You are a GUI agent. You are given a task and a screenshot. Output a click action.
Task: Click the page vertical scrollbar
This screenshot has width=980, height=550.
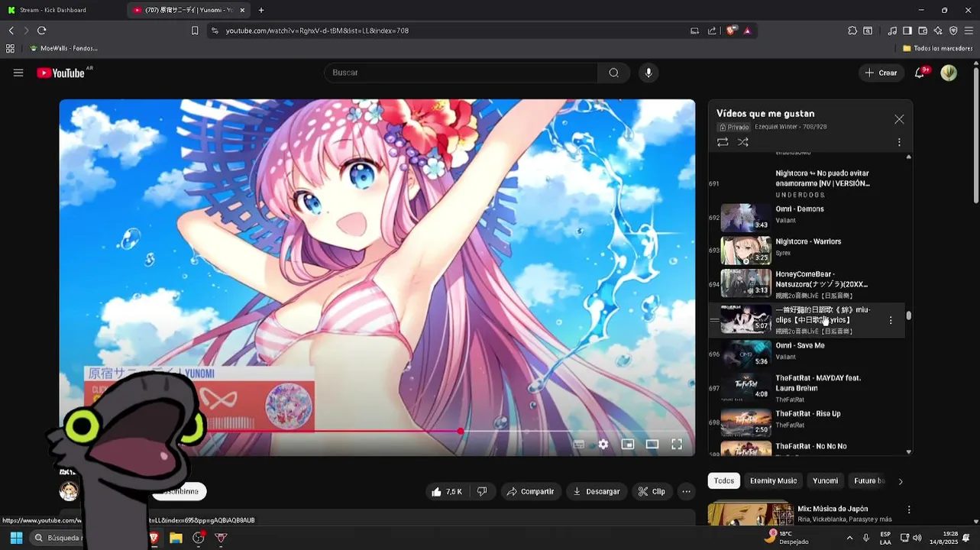coord(975,137)
